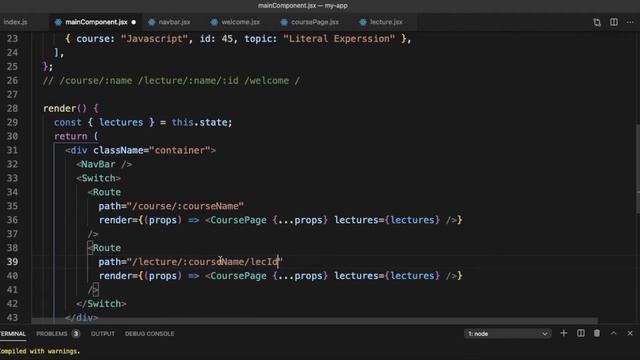Open the lecture.jsx tab

click(386, 22)
